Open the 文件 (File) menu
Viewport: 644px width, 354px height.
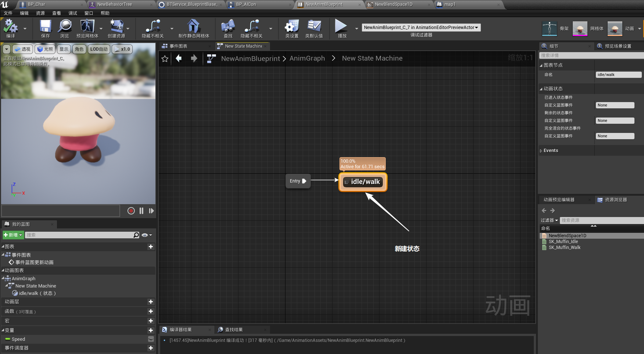[8, 13]
